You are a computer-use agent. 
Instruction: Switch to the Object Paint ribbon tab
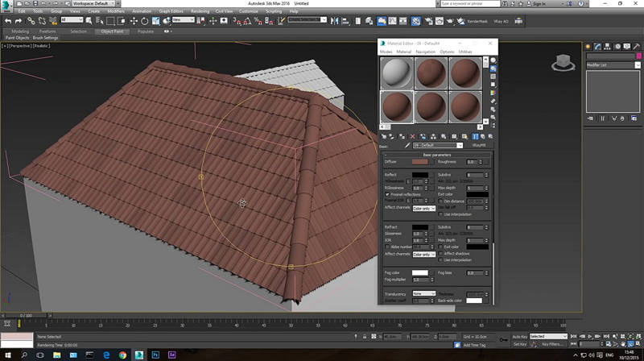110,31
